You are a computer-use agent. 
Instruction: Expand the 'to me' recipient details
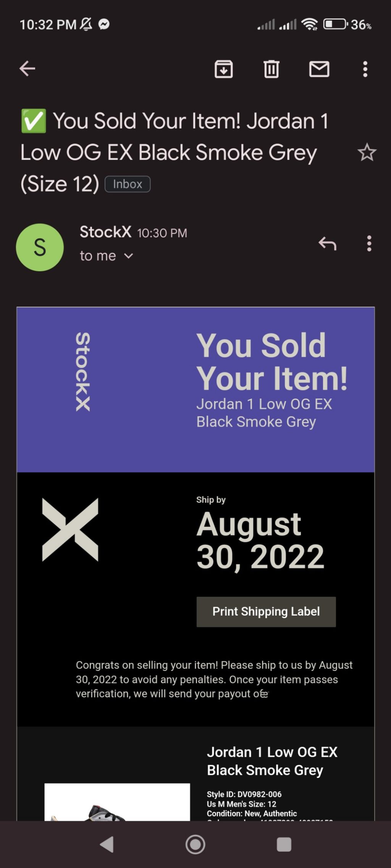coord(129,256)
